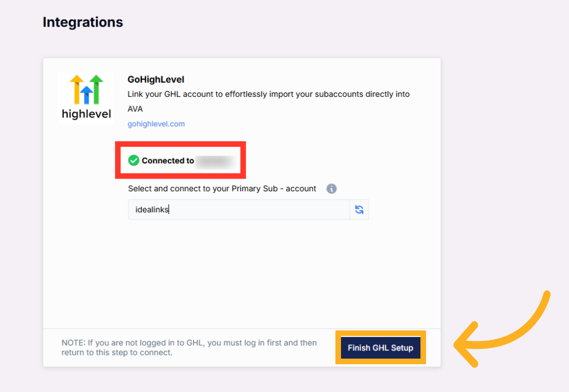Click the info icon beside Primary Sub-account
Viewport: 569px width, 392px height.
[331, 188]
